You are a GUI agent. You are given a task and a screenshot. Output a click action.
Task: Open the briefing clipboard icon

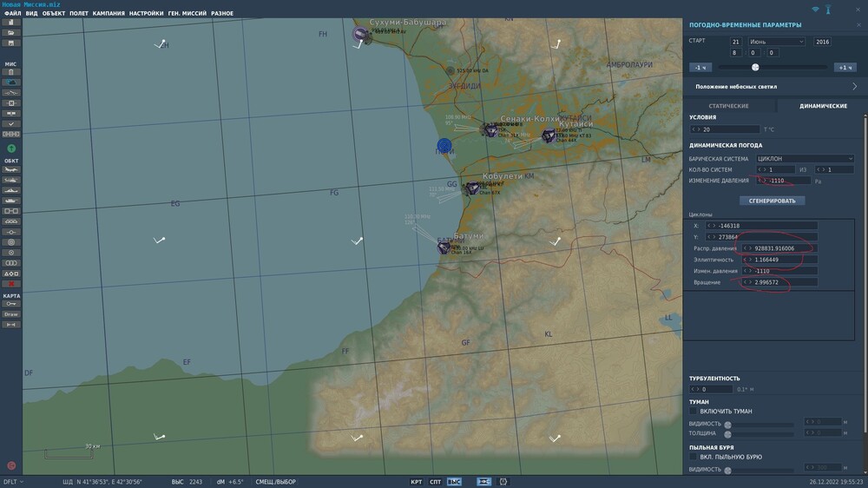pyautogui.click(x=11, y=72)
